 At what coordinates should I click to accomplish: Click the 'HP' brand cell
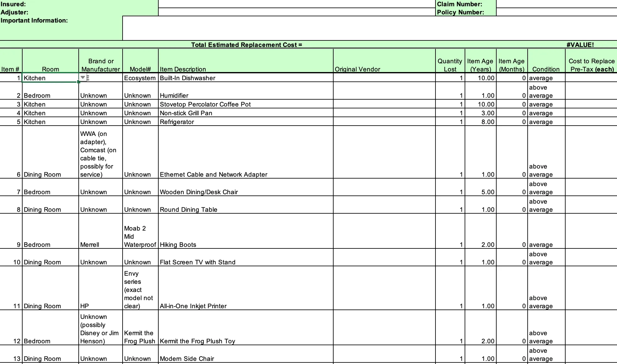(x=101, y=288)
